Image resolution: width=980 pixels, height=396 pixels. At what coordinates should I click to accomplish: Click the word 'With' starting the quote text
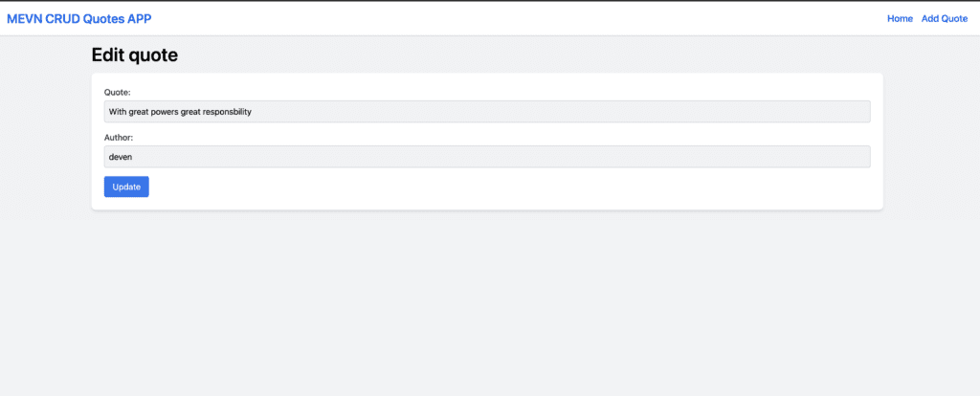(x=118, y=112)
